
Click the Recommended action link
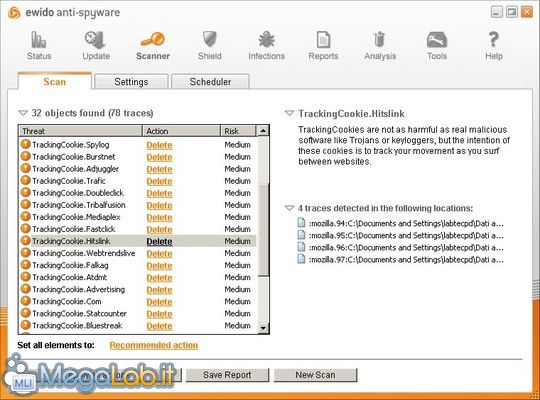[154, 345]
